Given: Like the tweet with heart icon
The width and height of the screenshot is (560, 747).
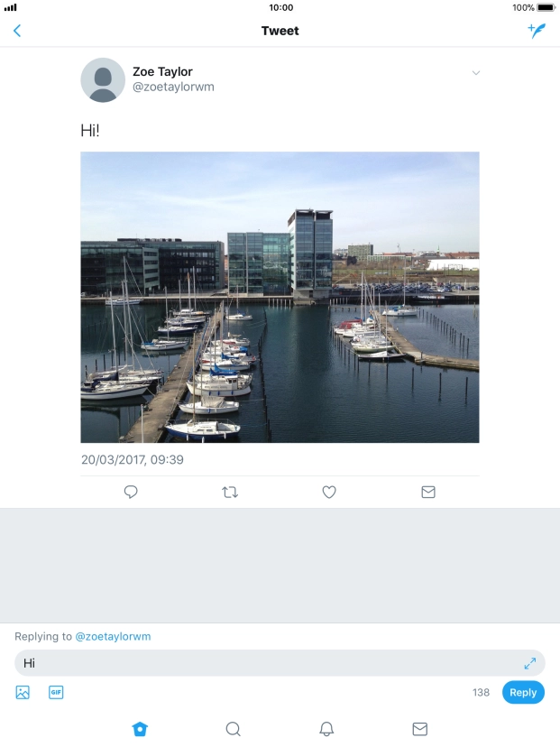Looking at the screenshot, I should click(329, 492).
